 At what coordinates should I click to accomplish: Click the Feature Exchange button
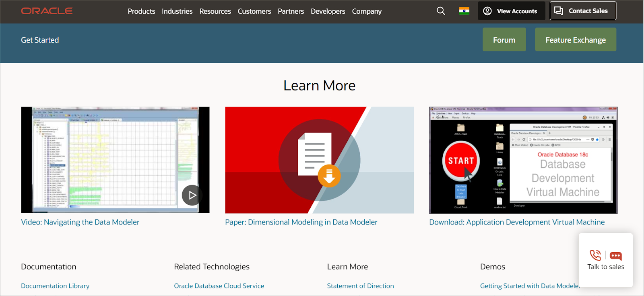tap(576, 39)
